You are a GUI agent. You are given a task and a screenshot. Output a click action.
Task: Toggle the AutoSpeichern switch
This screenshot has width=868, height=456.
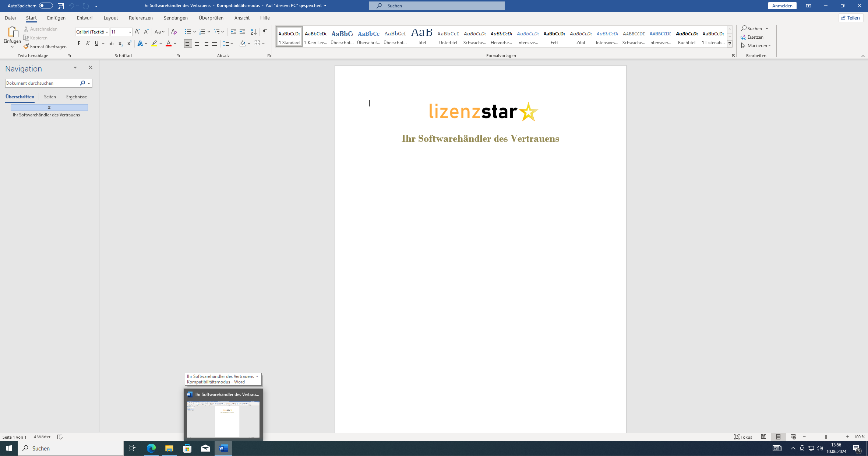(x=46, y=6)
